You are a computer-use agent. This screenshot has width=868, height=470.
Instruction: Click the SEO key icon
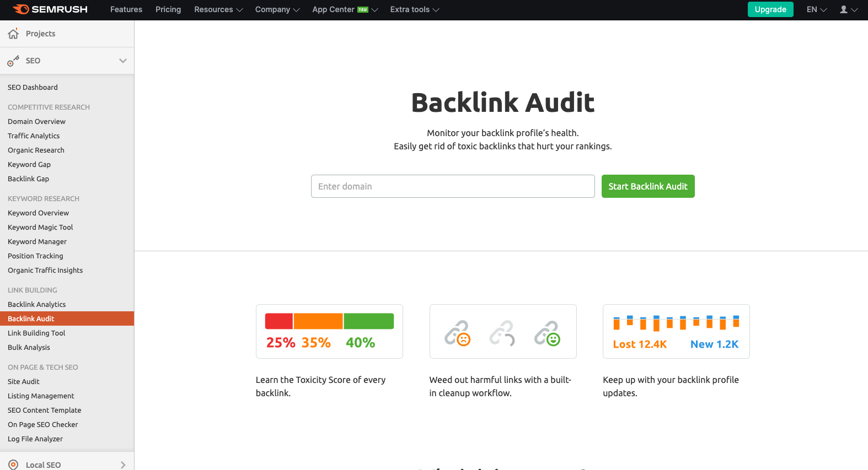(x=13, y=61)
